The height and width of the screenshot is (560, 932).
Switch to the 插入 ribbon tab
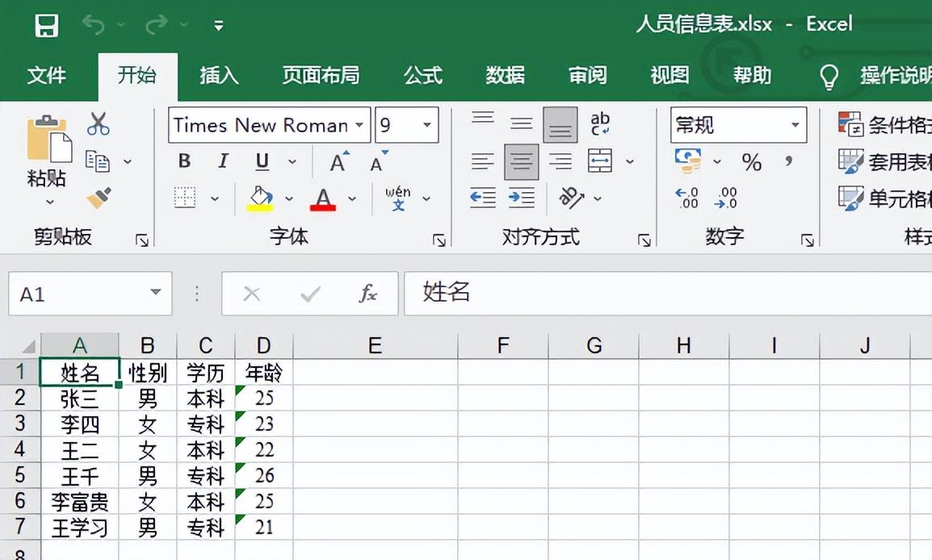(x=218, y=75)
